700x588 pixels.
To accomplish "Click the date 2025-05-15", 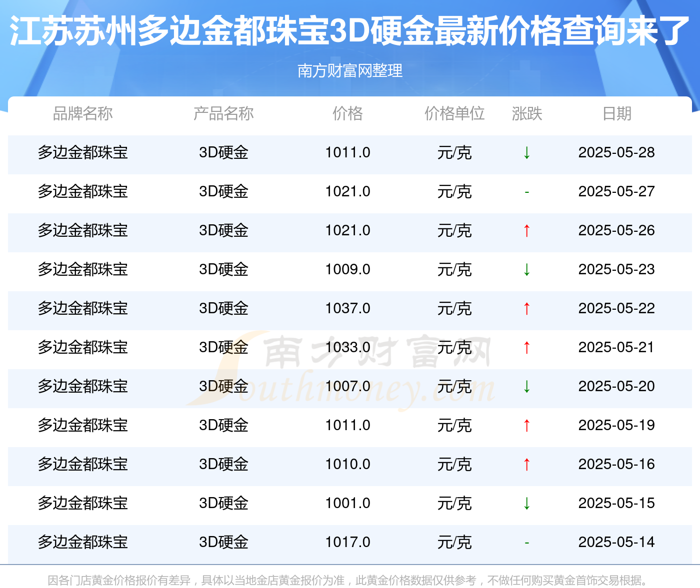I will (x=616, y=503).
